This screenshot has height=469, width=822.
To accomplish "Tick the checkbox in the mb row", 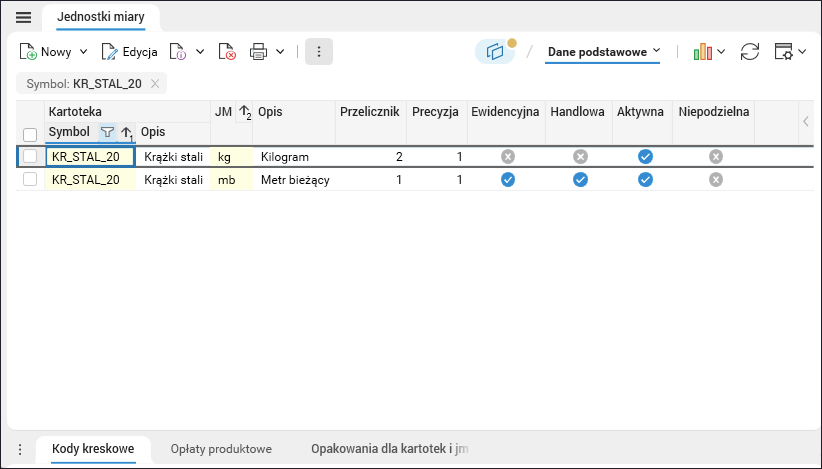I will coord(30,179).
